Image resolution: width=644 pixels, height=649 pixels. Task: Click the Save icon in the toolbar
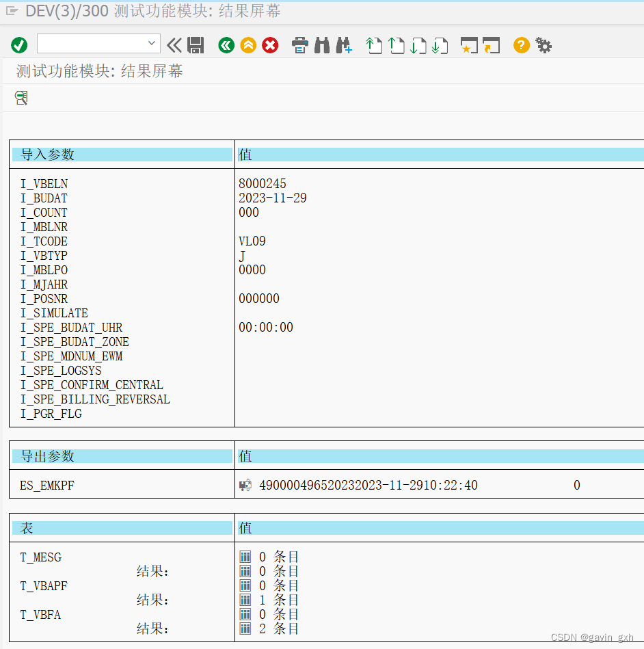tap(196, 45)
